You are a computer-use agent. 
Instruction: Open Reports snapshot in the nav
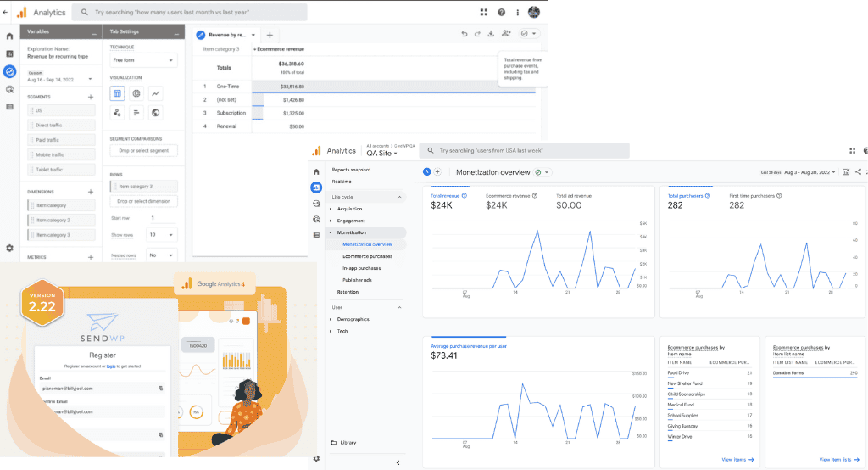tap(351, 170)
